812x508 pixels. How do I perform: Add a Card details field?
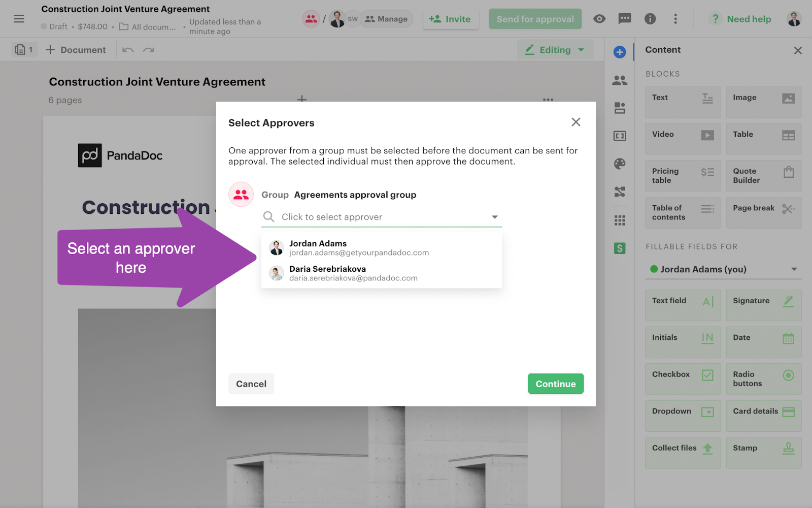click(764, 416)
